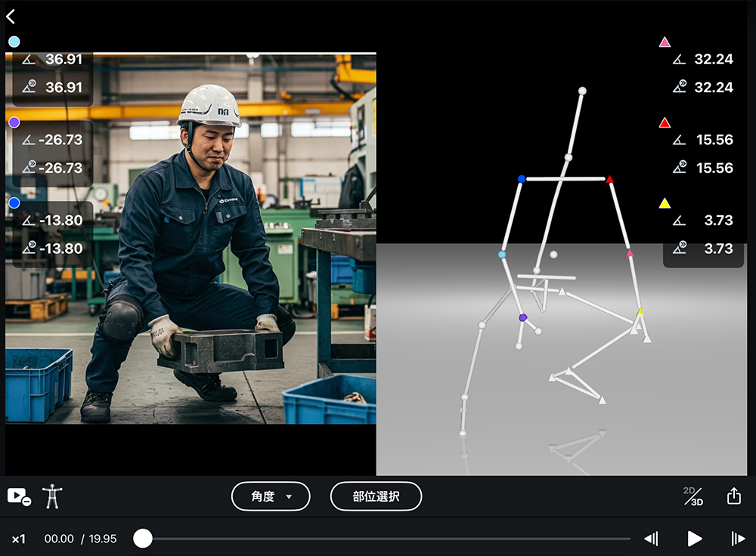Viewport: 756px width, 556px height.
Task: Change the x1 playback speed
Action: pos(18,539)
